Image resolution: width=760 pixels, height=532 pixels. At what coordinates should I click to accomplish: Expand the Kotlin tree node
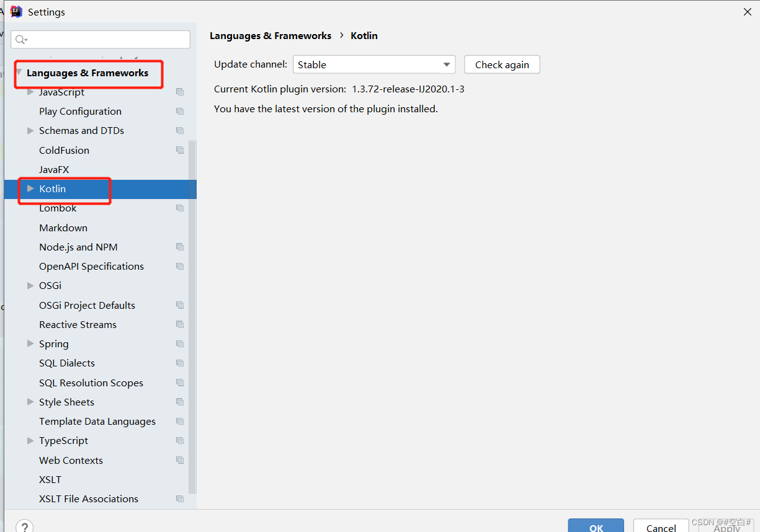(30, 188)
